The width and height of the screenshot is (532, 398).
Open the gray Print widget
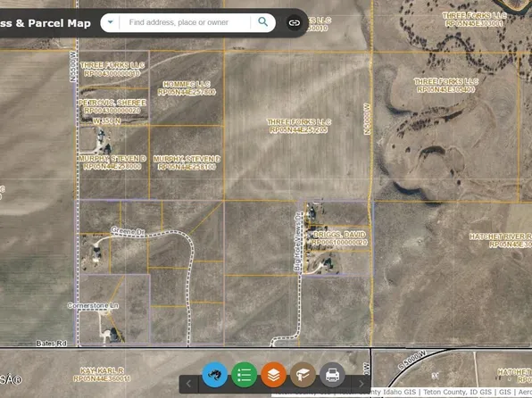332,375
